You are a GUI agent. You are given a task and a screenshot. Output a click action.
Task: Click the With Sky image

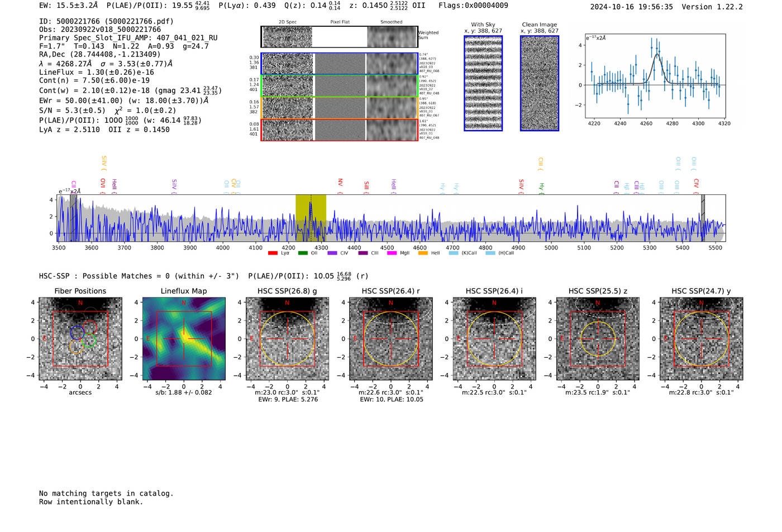point(483,83)
